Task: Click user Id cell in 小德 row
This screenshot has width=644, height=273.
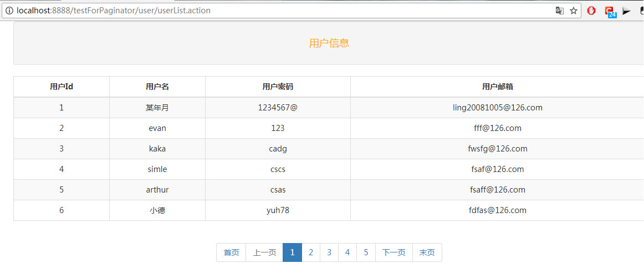Action: 62,210
